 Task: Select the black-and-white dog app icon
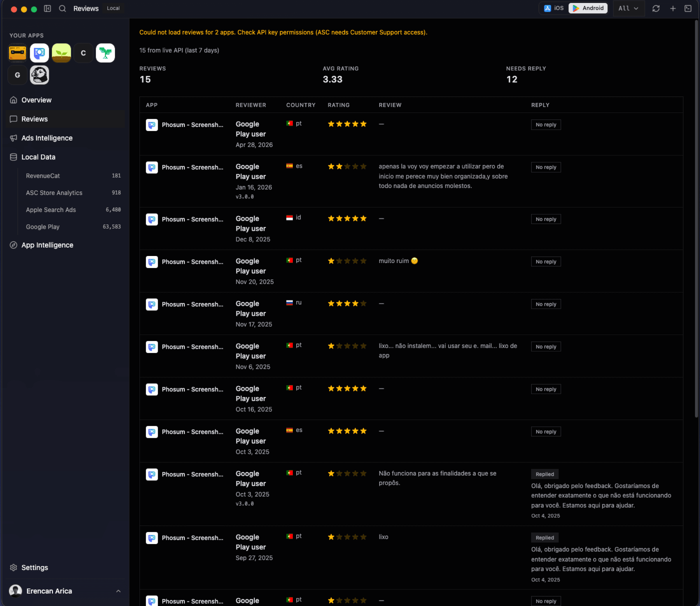[x=40, y=75]
